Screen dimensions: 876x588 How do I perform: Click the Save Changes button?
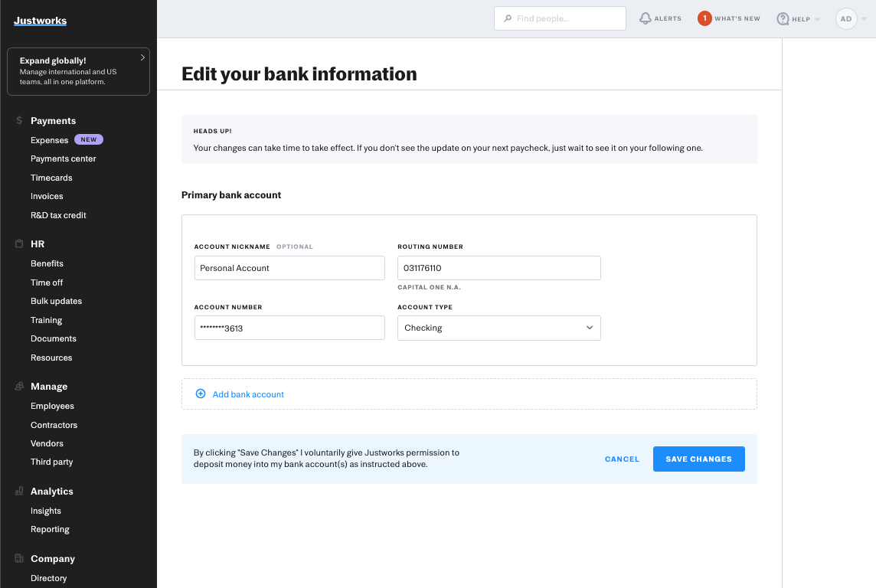pyautogui.click(x=698, y=459)
